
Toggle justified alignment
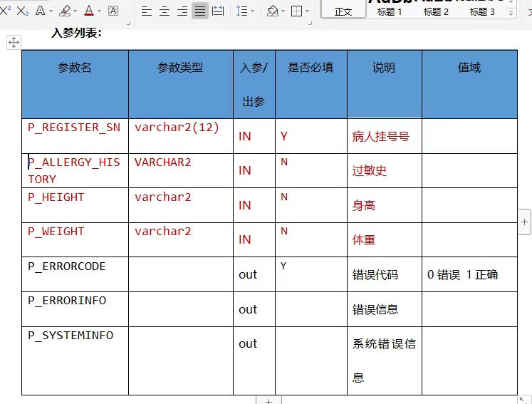click(x=200, y=11)
